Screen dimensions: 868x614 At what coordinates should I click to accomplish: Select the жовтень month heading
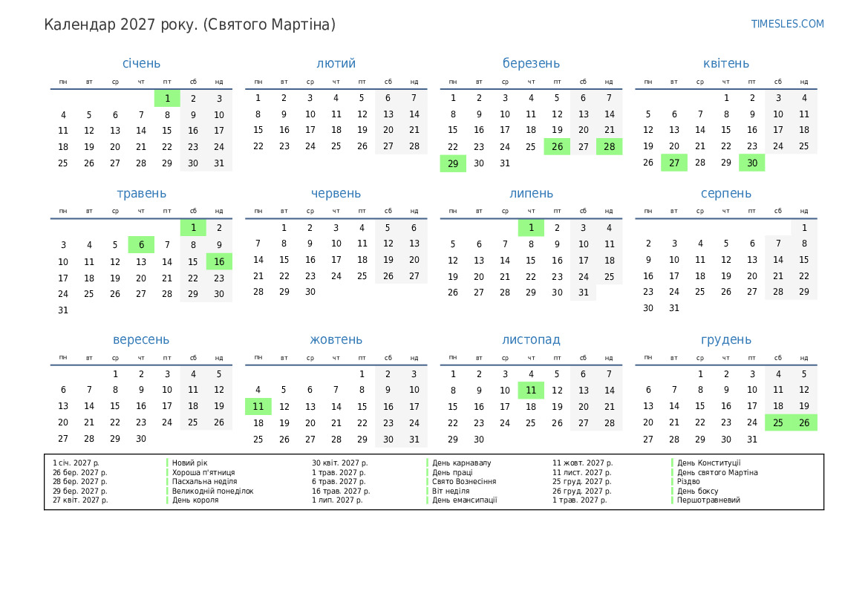[336, 340]
